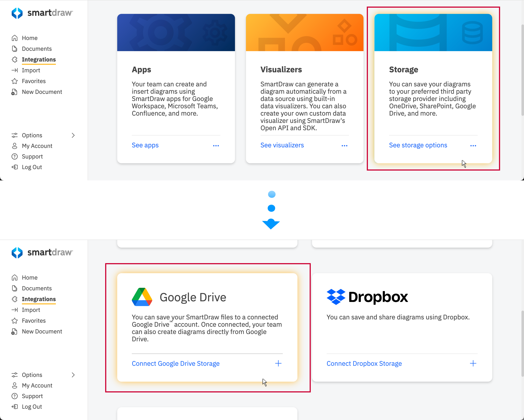Click text 'You can save and share diagrams using Dropbox.'
Screen dimensions: 524x420
point(398,317)
